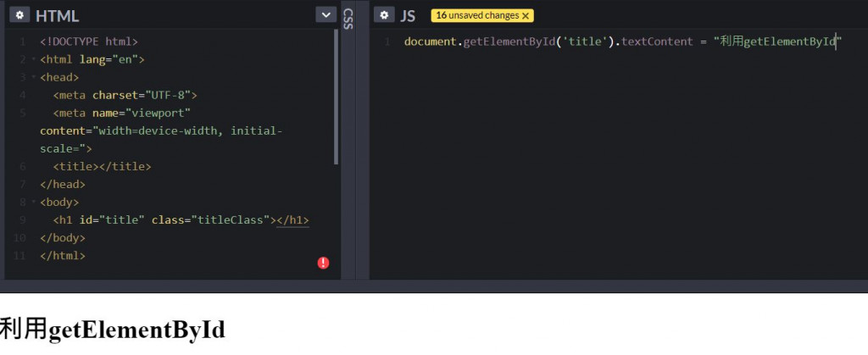Open the collapsed CSS panel tab
This screenshot has width=868, height=355.
[x=348, y=19]
